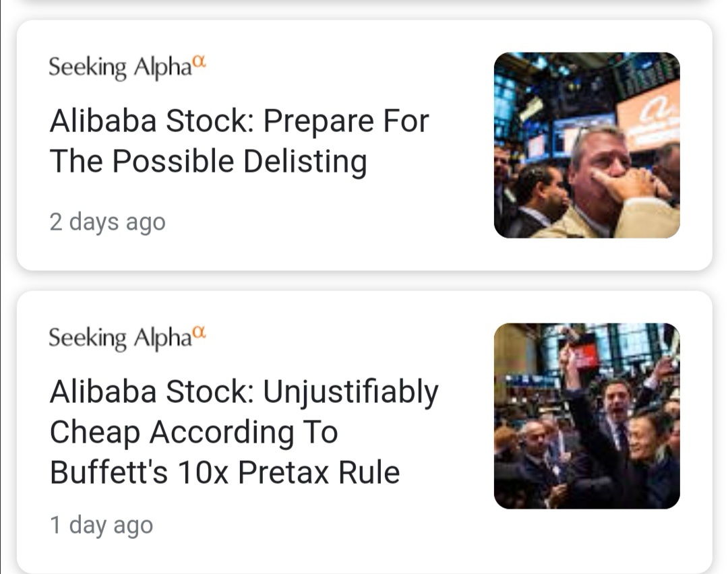This screenshot has width=728, height=574.
Task: Click orange alpha symbol in the Delisting card
Action: (x=198, y=63)
